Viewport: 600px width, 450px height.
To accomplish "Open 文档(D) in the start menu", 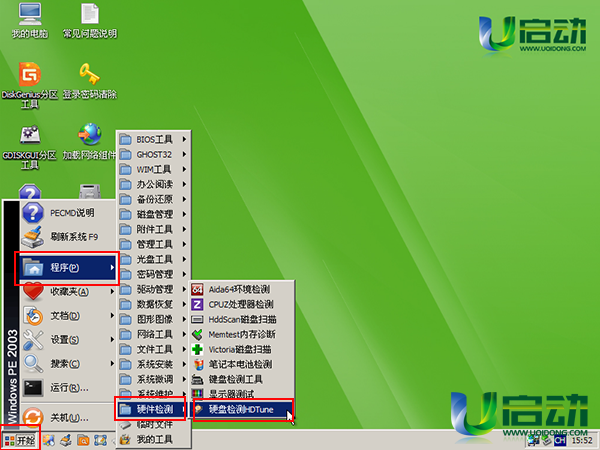I will [68, 316].
